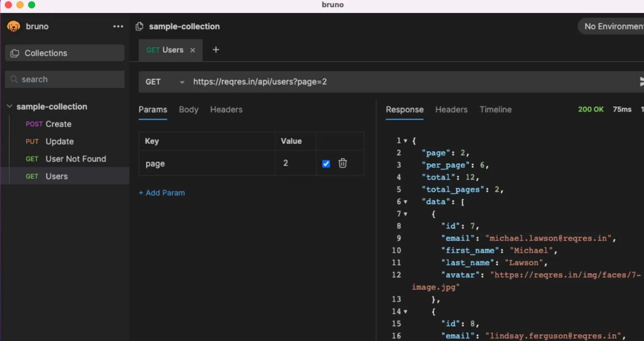Open the GET method dropdown
This screenshot has height=341, width=644.
click(x=165, y=82)
